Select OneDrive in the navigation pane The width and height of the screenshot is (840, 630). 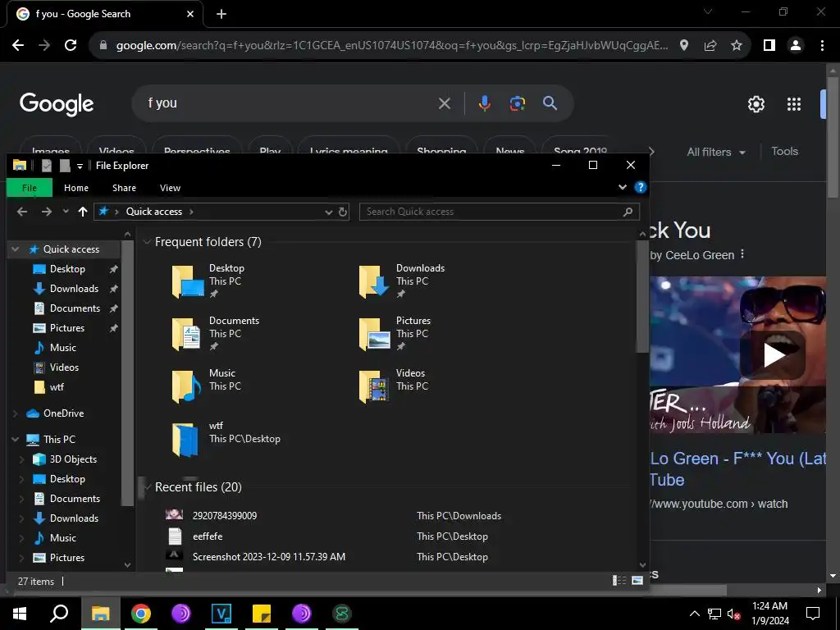tap(63, 413)
